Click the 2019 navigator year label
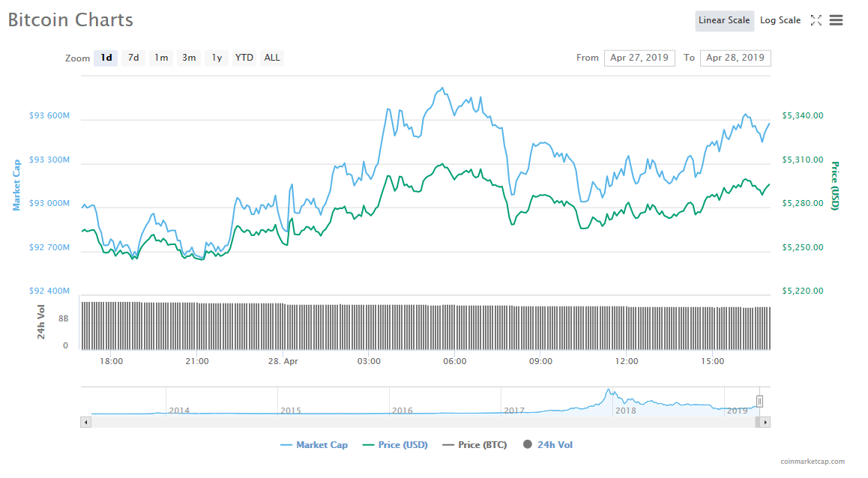 738,411
